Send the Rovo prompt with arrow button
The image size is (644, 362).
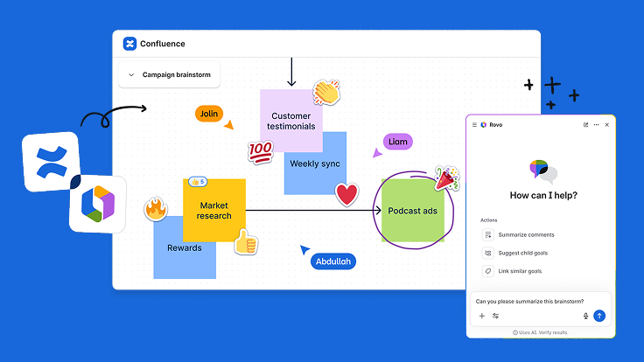click(x=599, y=316)
